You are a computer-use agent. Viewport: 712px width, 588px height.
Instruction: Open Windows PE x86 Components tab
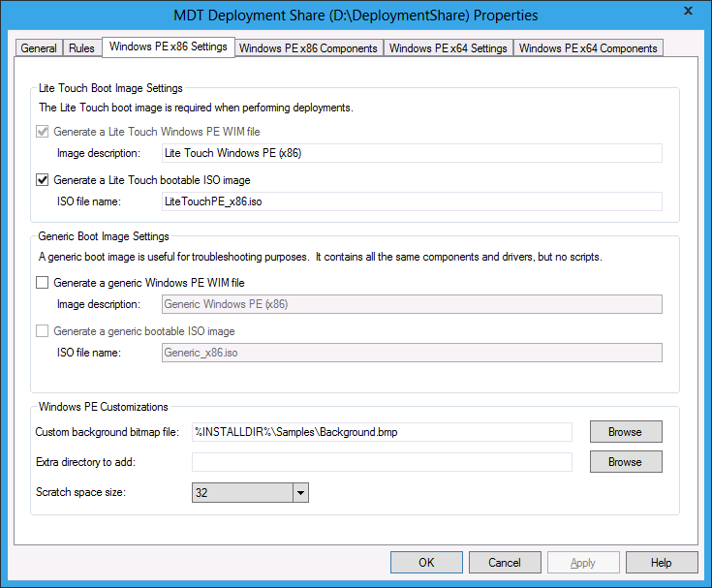[x=308, y=48]
